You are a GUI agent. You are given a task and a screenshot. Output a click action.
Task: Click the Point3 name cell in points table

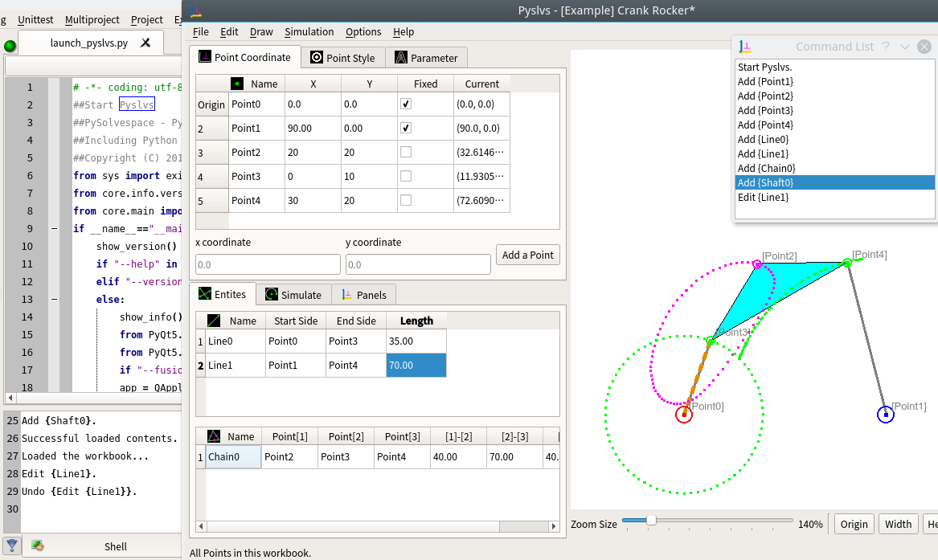tap(256, 176)
